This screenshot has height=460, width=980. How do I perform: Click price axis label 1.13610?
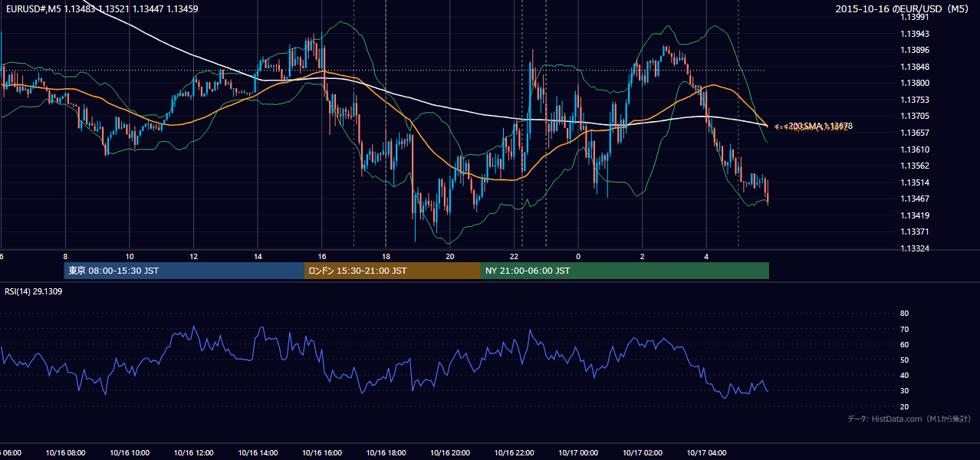tap(915, 149)
